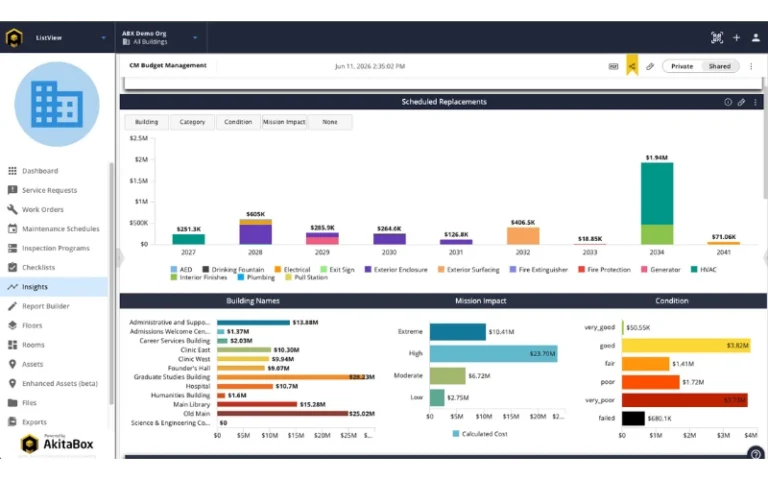Toggle the Fire Protection legend series

604,269
